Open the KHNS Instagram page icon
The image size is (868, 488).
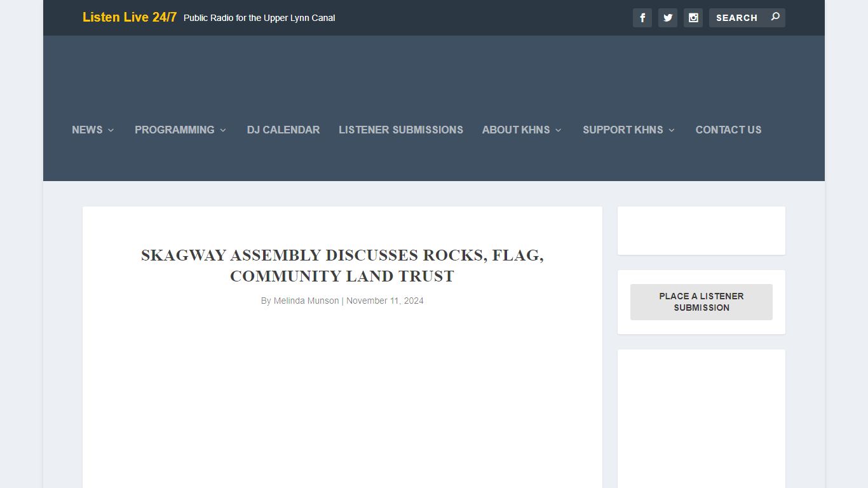point(693,18)
